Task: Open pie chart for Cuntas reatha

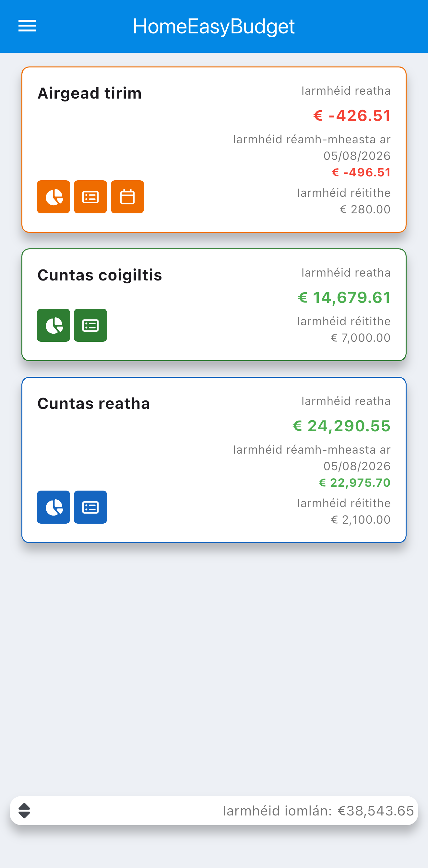Action: pos(53,507)
